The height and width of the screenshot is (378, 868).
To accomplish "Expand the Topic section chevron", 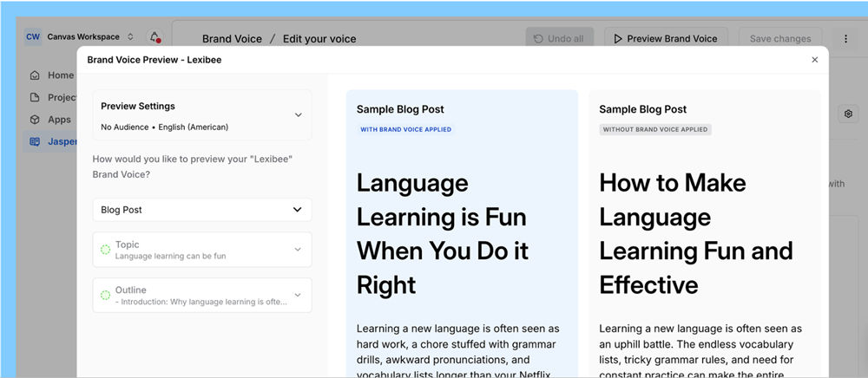I will point(298,250).
